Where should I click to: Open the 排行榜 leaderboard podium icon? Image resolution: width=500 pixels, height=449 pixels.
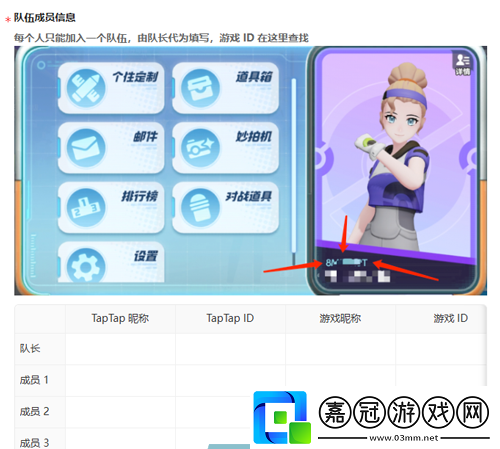pyautogui.click(x=86, y=207)
